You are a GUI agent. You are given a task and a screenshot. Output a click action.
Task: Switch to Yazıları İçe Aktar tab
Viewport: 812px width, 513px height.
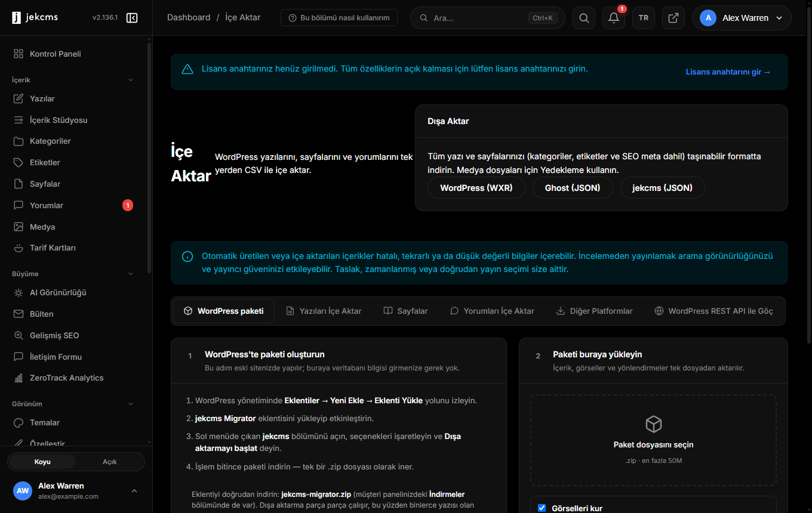[x=324, y=311]
